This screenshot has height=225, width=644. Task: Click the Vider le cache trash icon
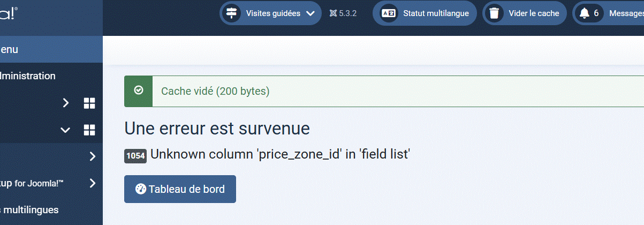tap(495, 13)
